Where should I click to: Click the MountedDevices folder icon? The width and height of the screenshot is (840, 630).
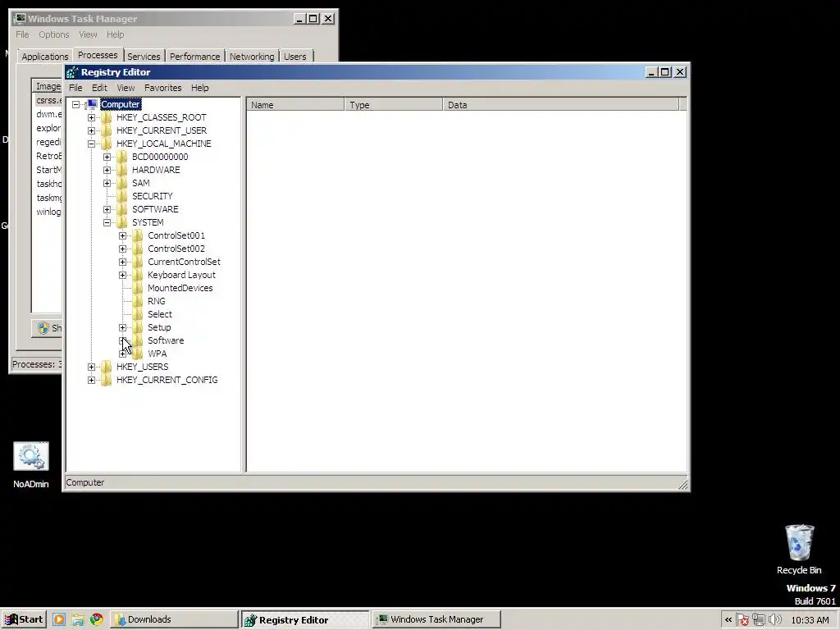tap(138, 288)
